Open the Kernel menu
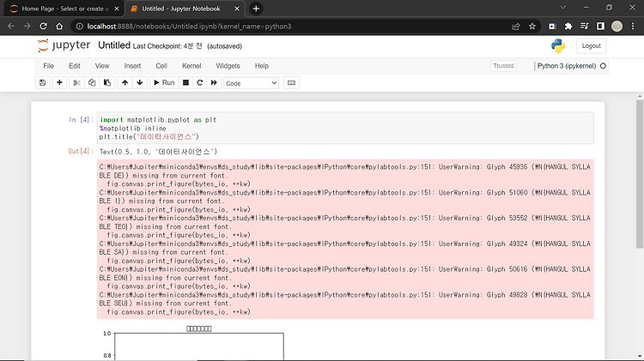 (191, 66)
